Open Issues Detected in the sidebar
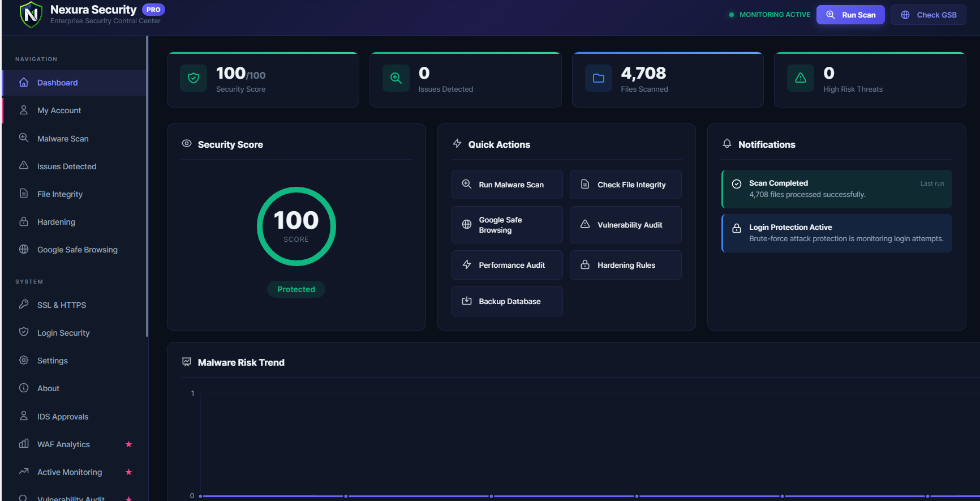The image size is (980, 501). [74, 166]
